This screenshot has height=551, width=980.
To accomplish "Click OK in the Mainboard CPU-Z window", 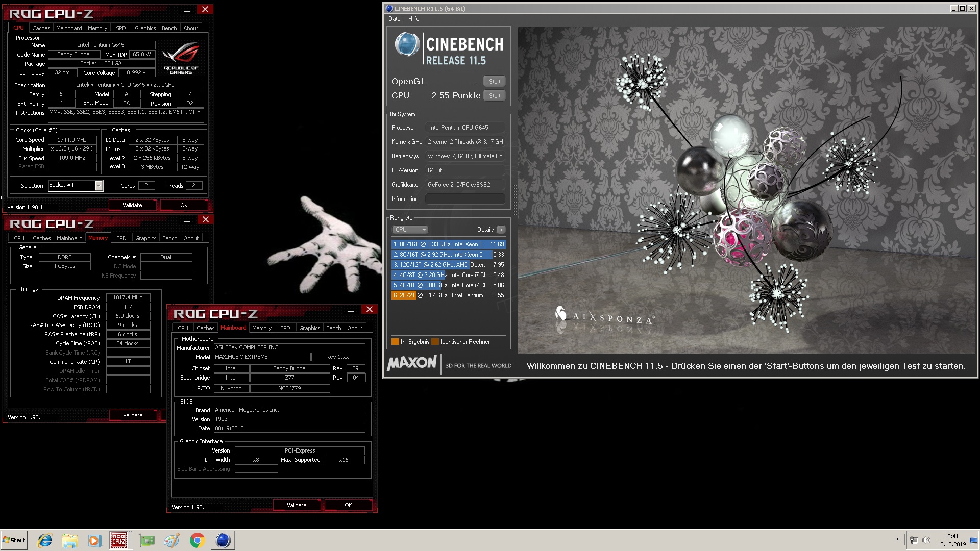I will (x=349, y=505).
